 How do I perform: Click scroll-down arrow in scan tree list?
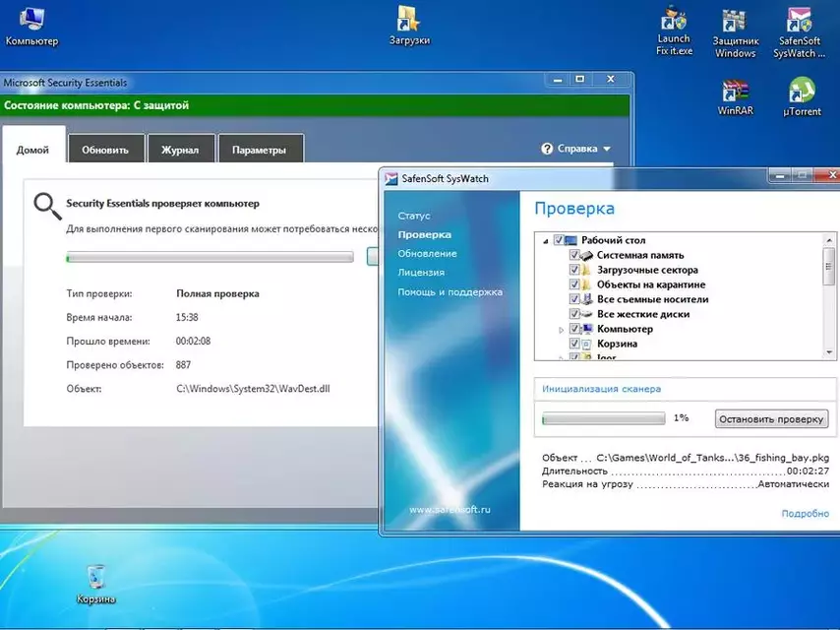[x=829, y=352]
